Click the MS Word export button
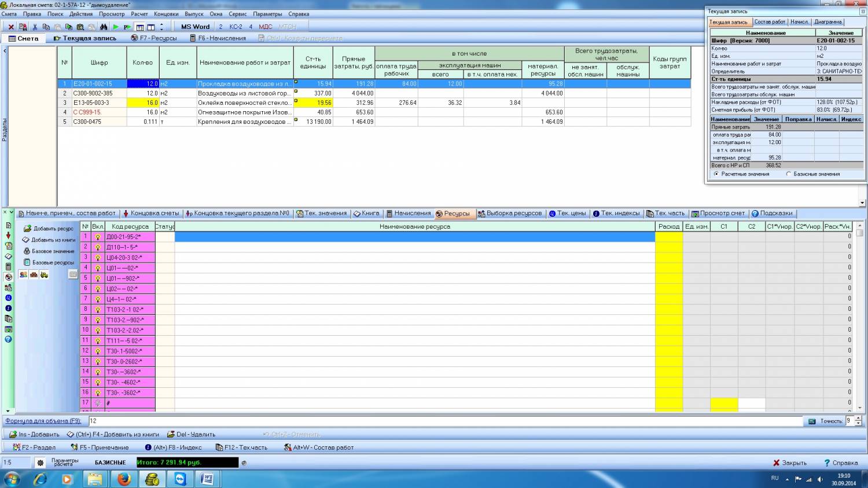Viewport: 868px width, 488px height. tap(195, 27)
